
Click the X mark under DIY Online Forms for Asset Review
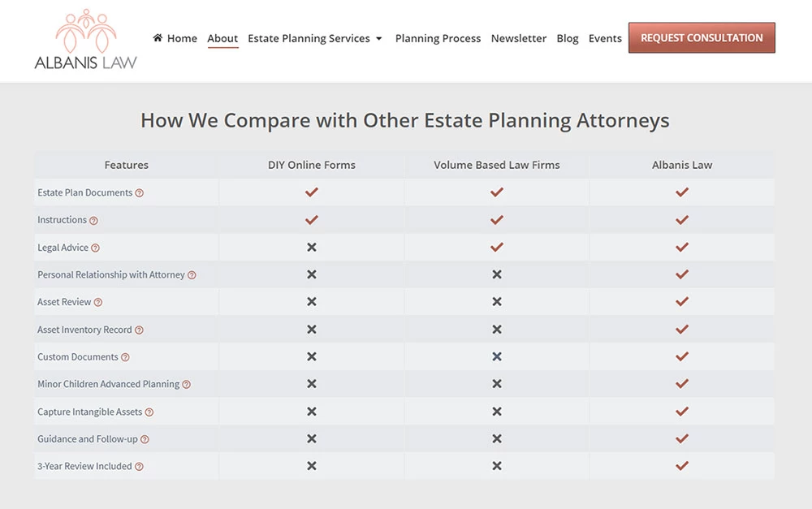(311, 302)
